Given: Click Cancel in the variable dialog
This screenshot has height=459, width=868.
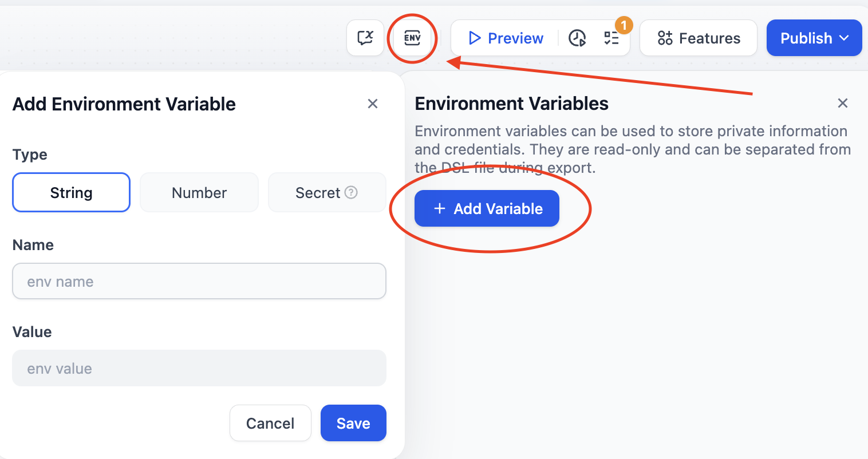Looking at the screenshot, I should tap(270, 424).
